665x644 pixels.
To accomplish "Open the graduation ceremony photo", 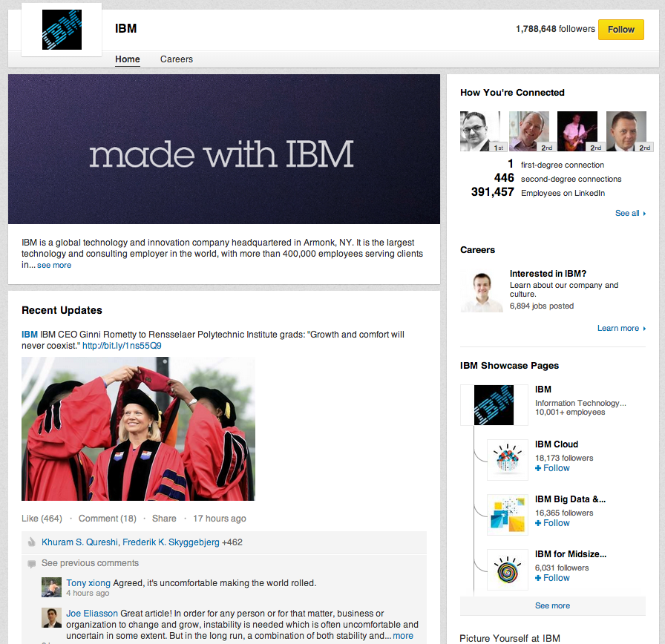I will (x=138, y=429).
